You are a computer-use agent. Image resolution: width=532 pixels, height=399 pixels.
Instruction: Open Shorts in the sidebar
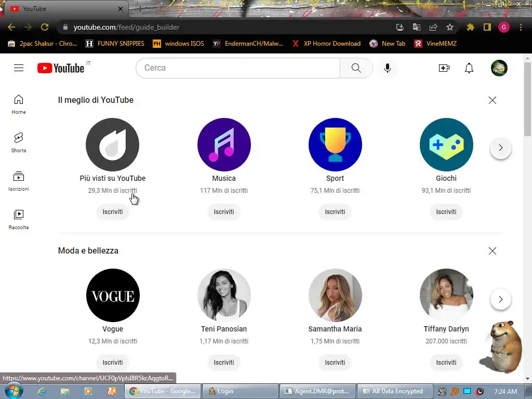(19, 142)
